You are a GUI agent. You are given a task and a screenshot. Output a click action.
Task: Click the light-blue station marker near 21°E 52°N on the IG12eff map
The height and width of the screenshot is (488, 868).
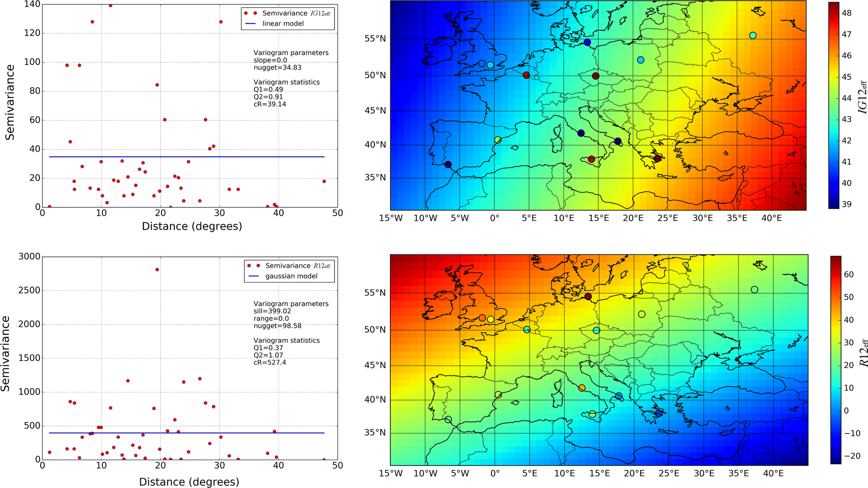(x=640, y=60)
